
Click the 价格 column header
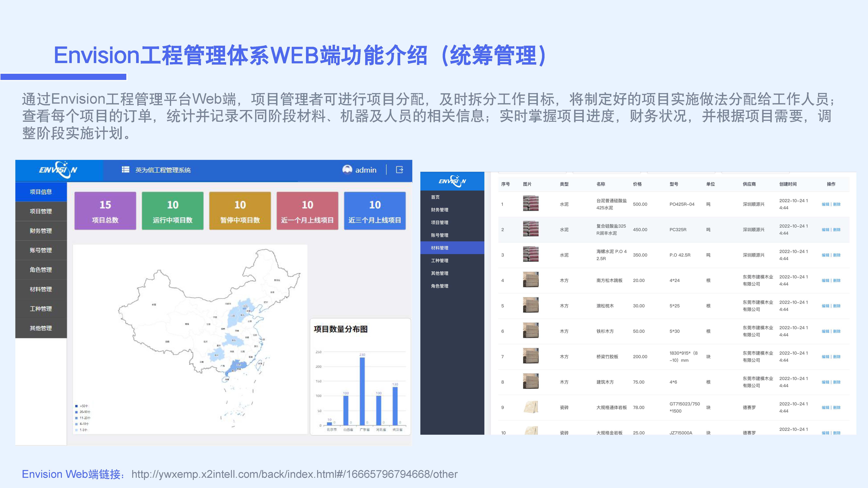point(637,184)
